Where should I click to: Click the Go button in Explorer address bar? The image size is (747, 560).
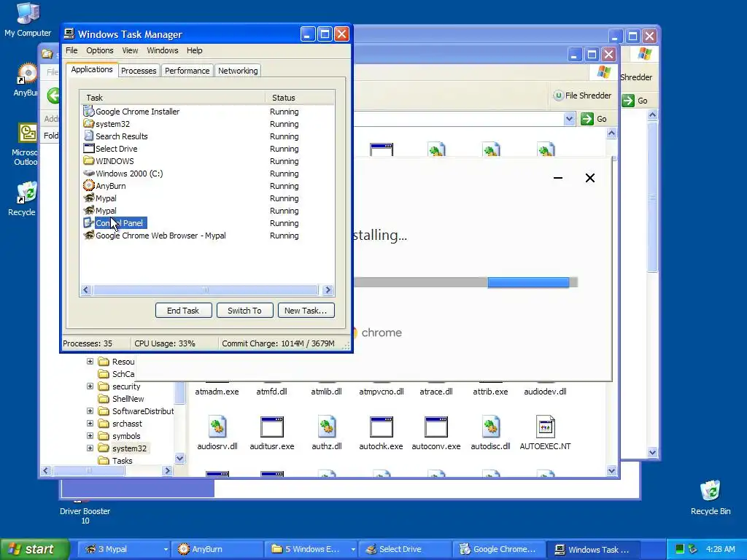tap(594, 119)
